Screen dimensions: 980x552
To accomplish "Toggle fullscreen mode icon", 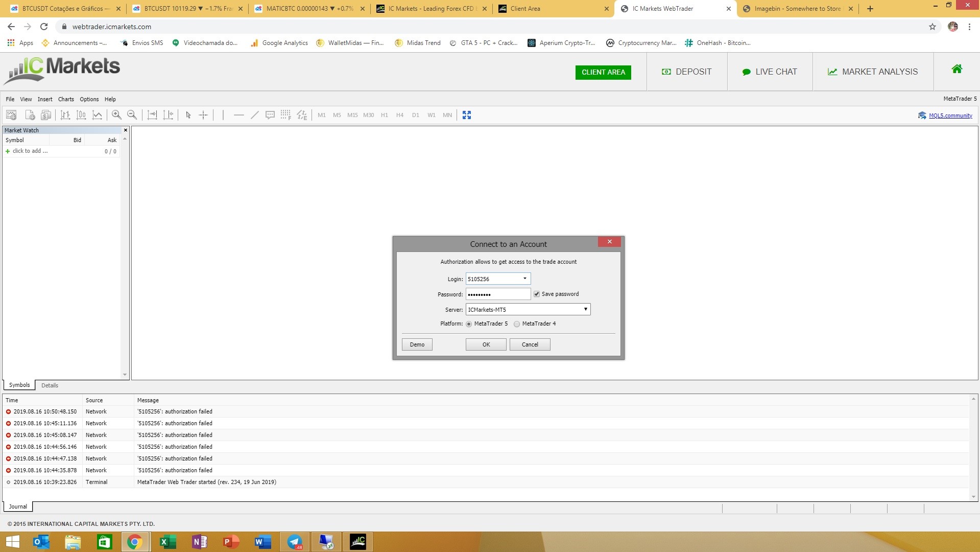I will click(467, 115).
